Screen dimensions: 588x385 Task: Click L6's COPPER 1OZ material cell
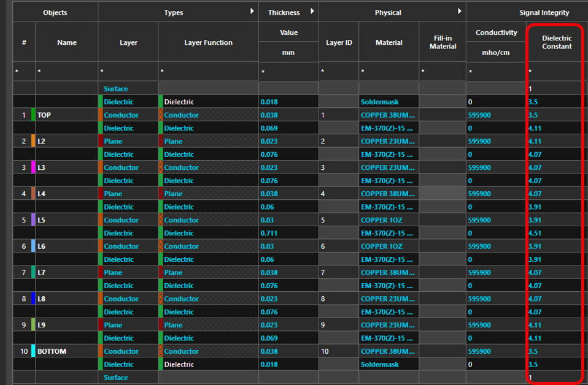pos(389,246)
